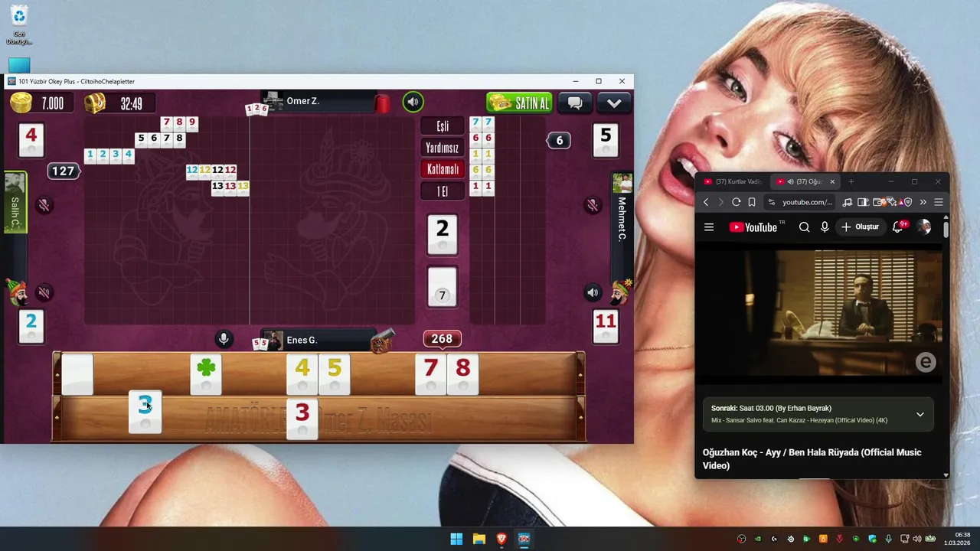
Task: Click the gold coins icon showing 7.000
Action: [21, 103]
